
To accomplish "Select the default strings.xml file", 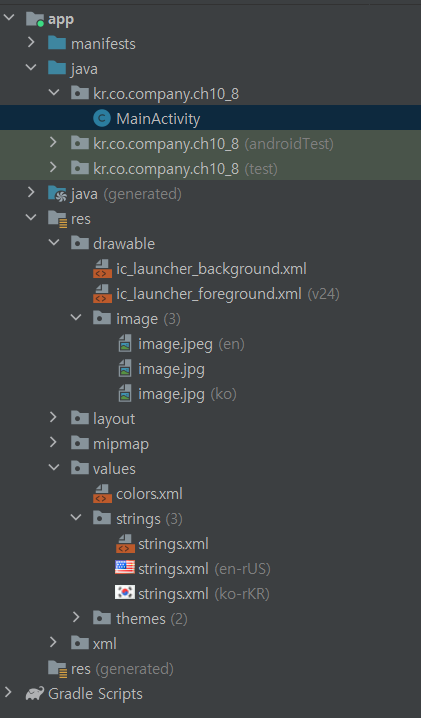I will click(173, 544).
